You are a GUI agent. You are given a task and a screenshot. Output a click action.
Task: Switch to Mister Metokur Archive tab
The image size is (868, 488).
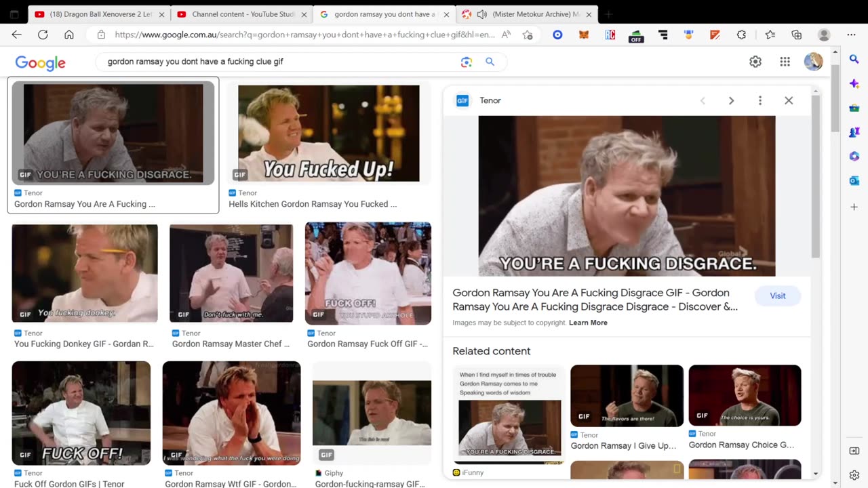click(526, 14)
